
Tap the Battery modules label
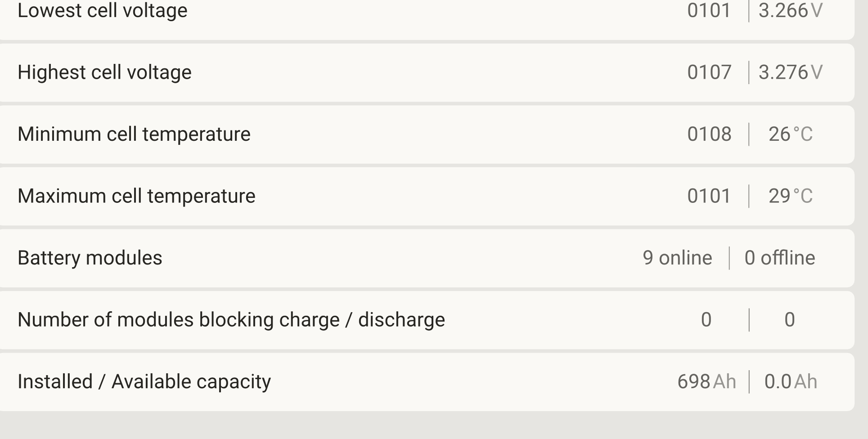pyautogui.click(x=90, y=258)
